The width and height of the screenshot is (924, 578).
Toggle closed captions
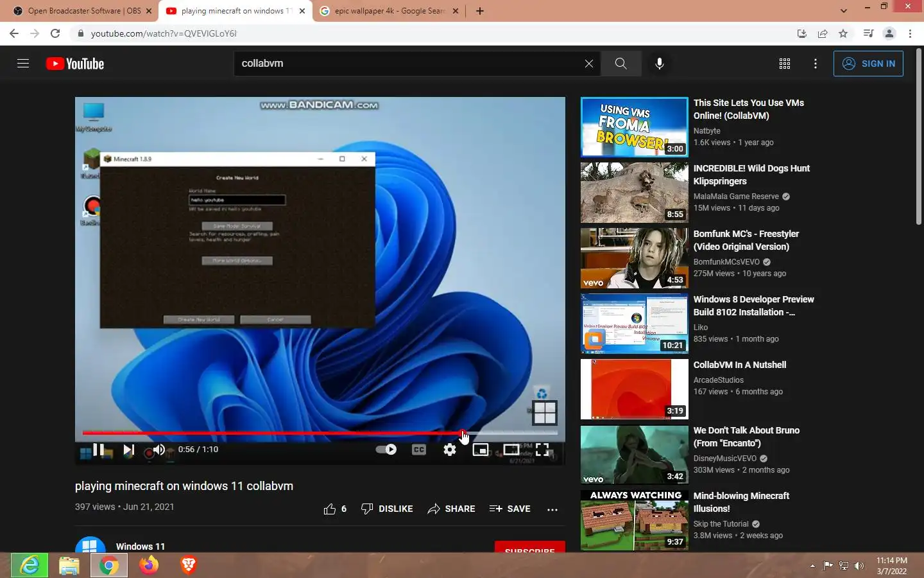419,450
